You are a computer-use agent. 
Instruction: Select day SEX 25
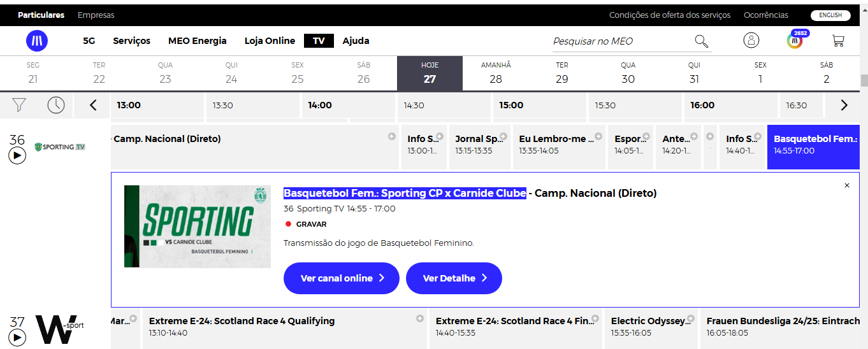pos(298,73)
